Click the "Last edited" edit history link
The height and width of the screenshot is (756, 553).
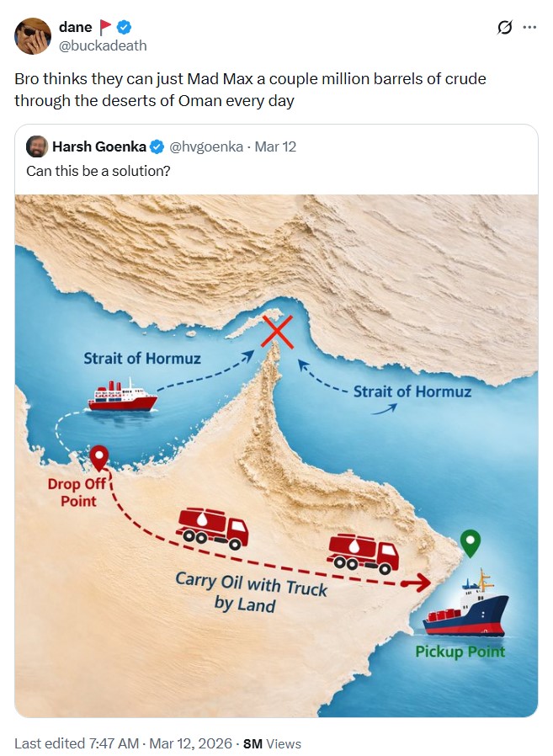point(48,743)
